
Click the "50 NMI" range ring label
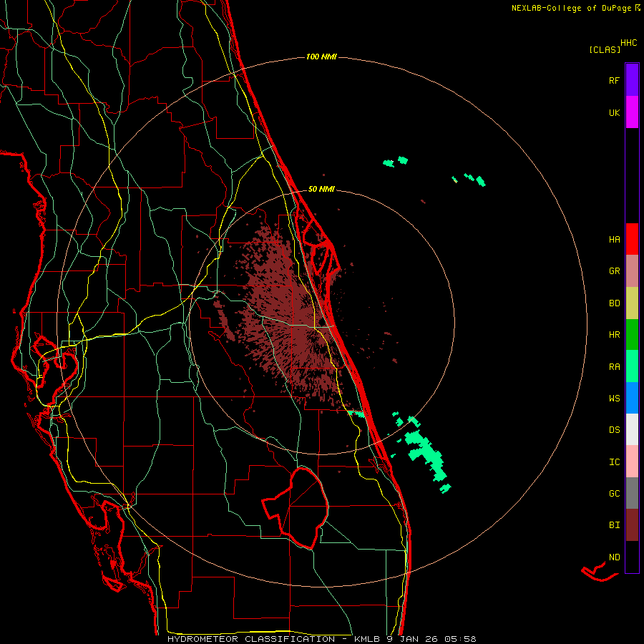[321, 189]
